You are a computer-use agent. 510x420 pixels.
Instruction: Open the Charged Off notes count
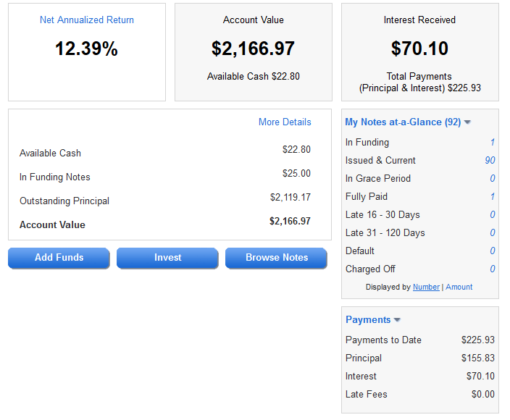(492, 269)
